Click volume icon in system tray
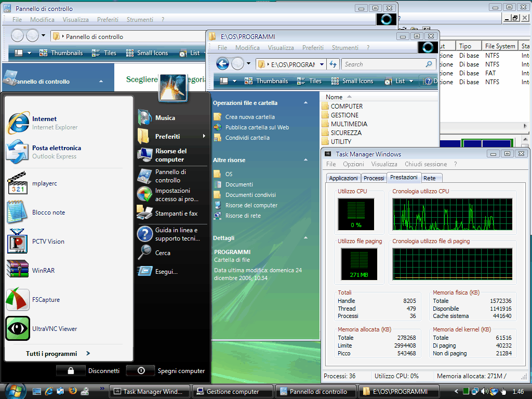Screen dimensions: 532x399 point(485,392)
